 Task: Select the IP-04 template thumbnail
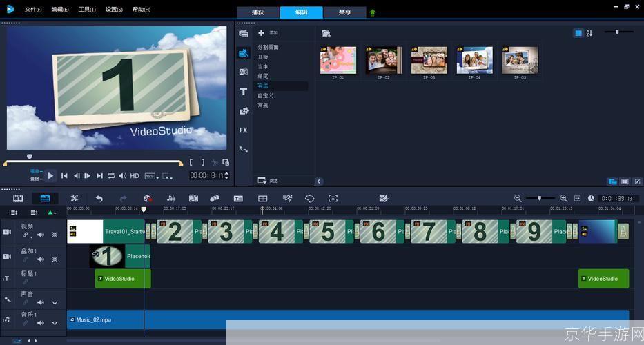click(x=474, y=61)
